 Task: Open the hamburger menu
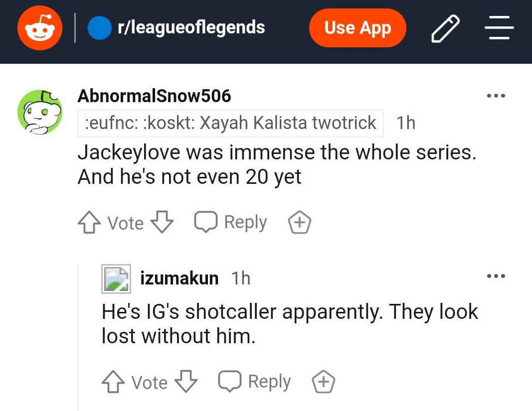click(499, 28)
